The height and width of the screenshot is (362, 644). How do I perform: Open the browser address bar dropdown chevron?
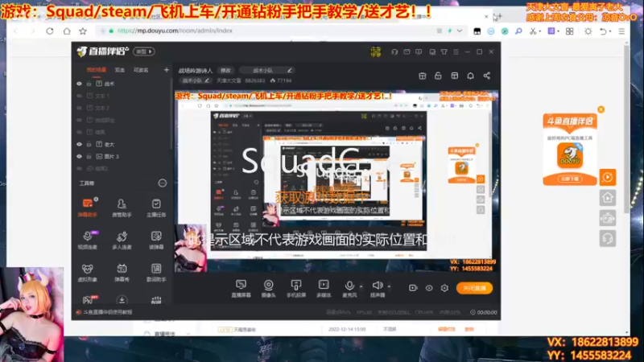tap(460, 31)
